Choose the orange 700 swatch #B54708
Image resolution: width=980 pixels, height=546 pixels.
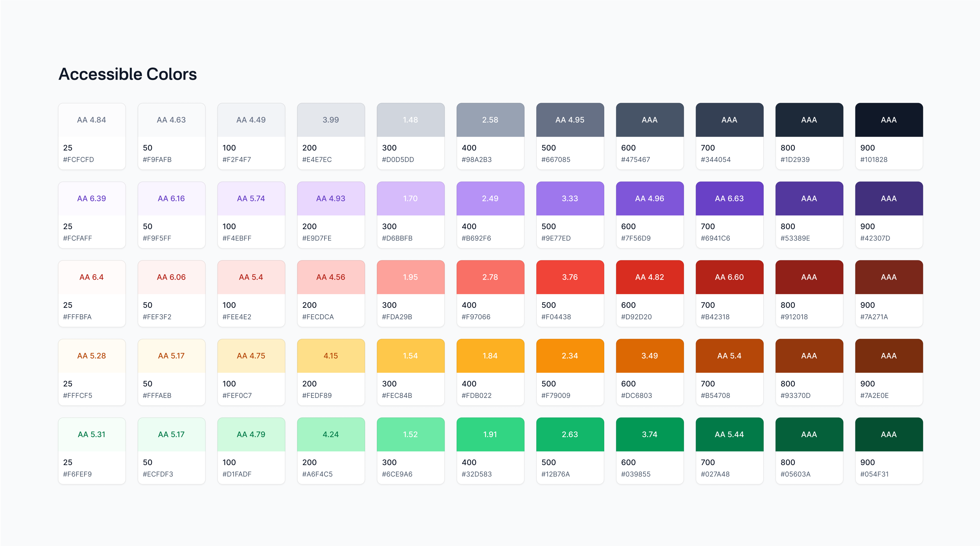pos(729,356)
